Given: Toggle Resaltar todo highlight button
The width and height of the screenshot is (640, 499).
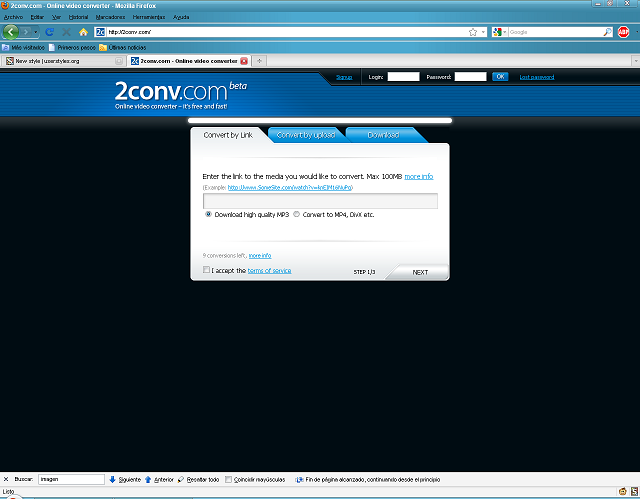Looking at the screenshot, I should pos(198,479).
